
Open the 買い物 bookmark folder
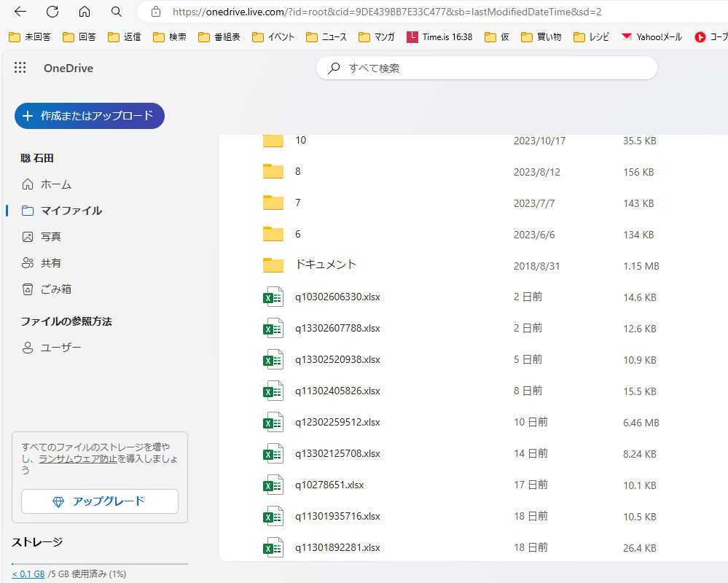click(541, 37)
